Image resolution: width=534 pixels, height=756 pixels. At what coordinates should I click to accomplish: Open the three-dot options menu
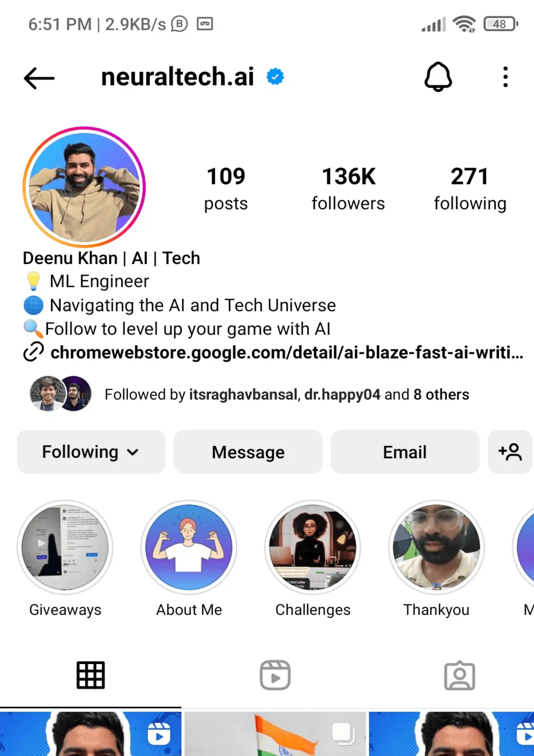[505, 77]
